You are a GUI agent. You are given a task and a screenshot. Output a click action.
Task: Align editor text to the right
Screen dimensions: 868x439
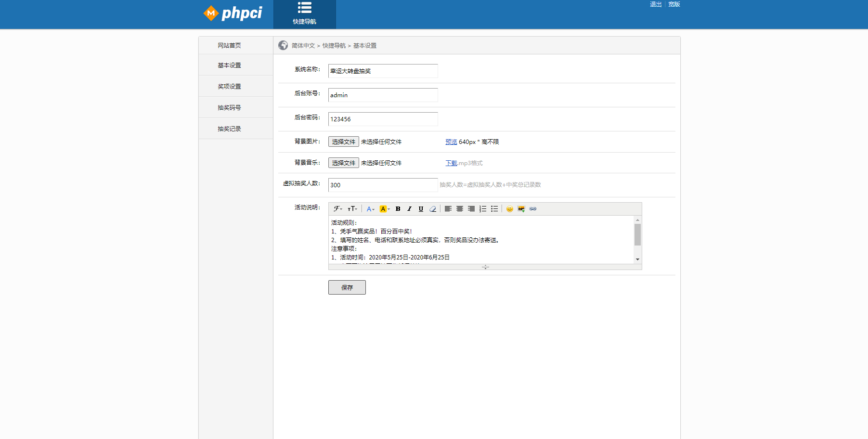coord(471,209)
